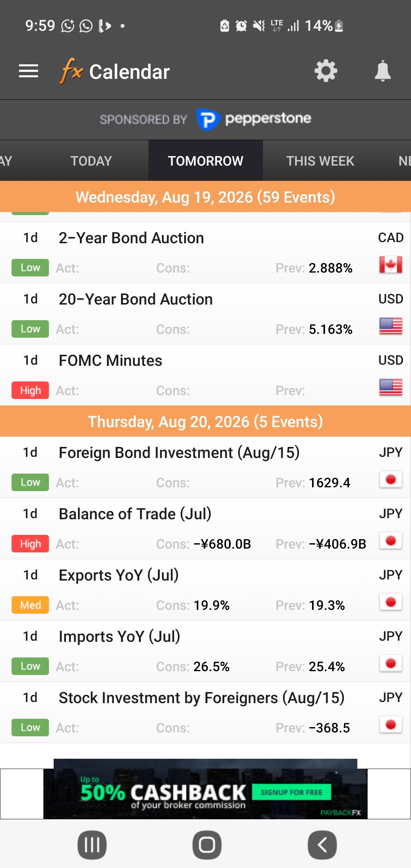411x868 pixels.
Task: Tap the US flag beside FOMC Minutes
Action: tap(391, 388)
